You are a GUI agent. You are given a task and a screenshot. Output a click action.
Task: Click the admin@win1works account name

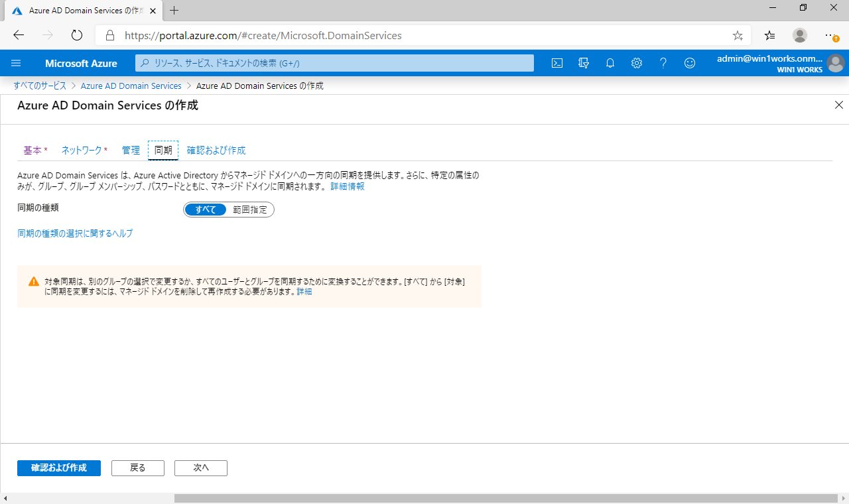tap(769, 58)
